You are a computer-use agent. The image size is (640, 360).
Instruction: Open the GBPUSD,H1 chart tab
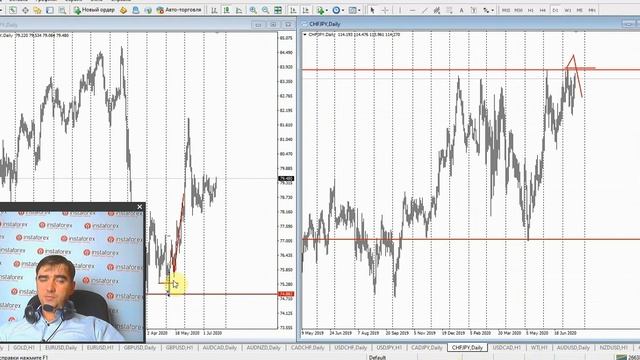(179, 348)
